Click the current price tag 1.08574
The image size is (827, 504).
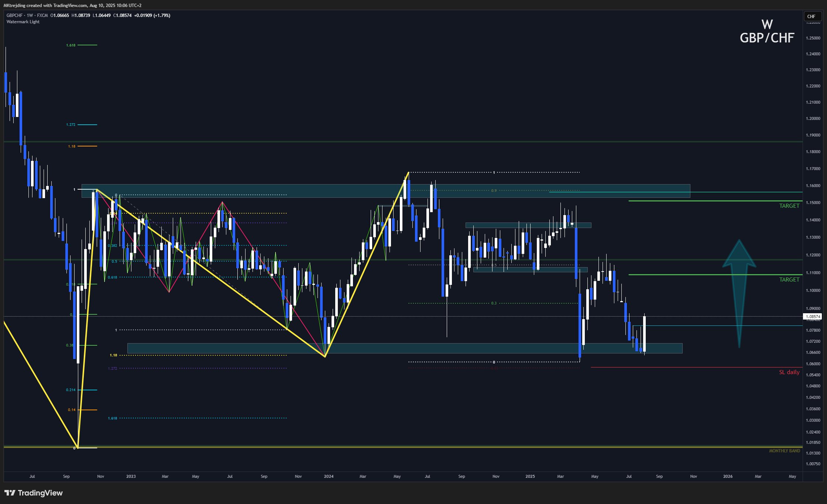click(813, 317)
